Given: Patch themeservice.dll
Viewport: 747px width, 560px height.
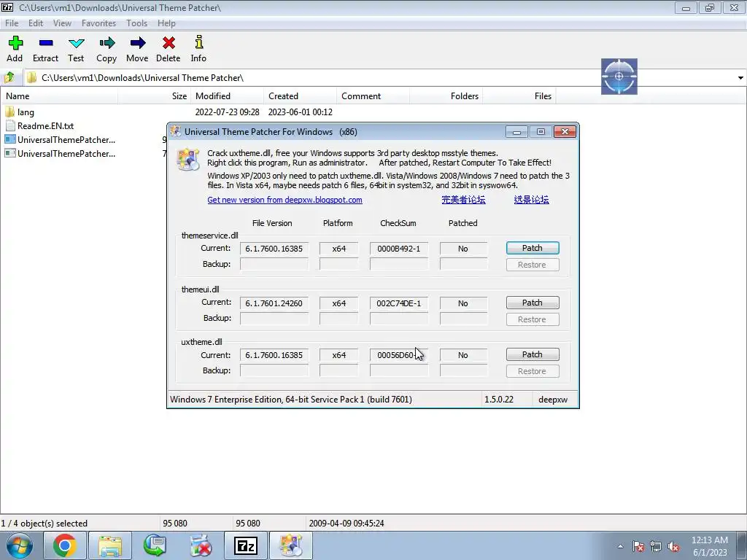Looking at the screenshot, I should [532, 248].
